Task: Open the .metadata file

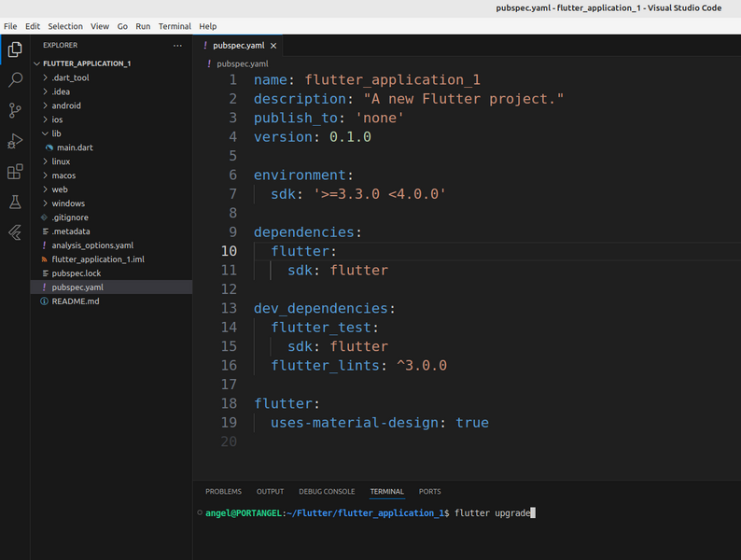Action: click(71, 231)
